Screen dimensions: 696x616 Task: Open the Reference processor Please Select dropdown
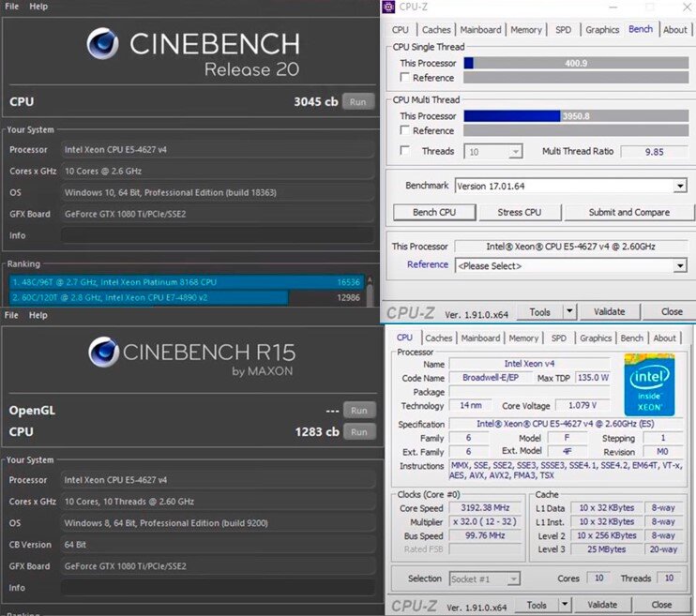tap(571, 266)
